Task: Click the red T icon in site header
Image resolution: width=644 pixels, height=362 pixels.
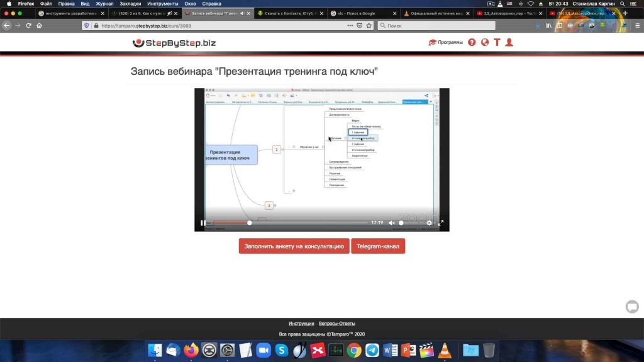Action: pyautogui.click(x=497, y=42)
